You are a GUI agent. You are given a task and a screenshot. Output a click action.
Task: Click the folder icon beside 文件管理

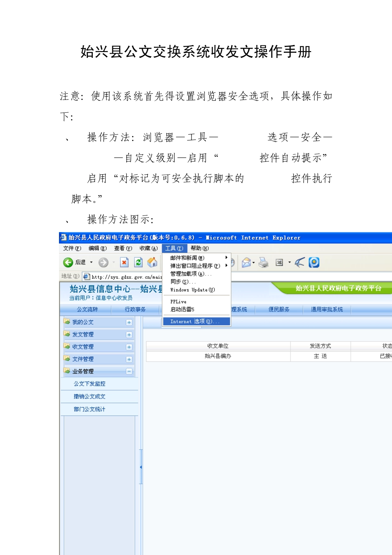click(x=67, y=359)
